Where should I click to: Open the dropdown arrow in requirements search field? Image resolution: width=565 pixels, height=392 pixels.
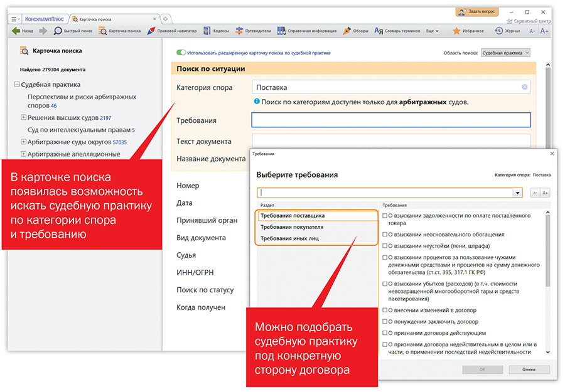[517, 193]
